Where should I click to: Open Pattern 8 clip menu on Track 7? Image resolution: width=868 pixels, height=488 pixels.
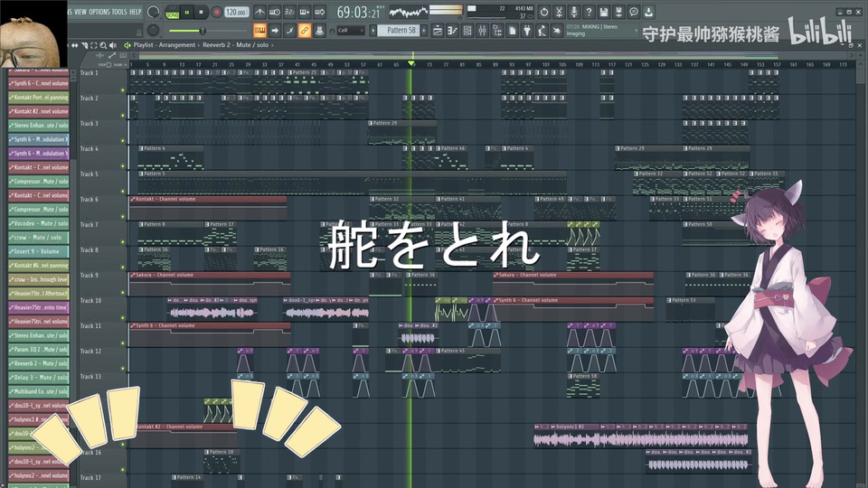point(141,224)
